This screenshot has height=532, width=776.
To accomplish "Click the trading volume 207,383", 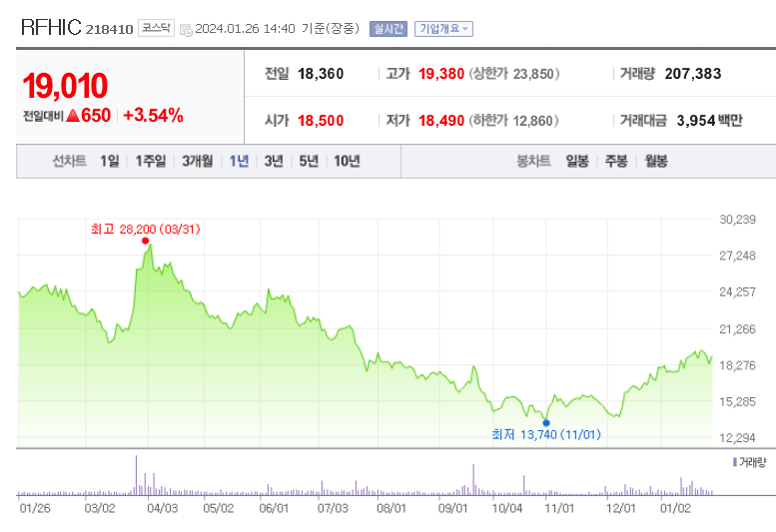I will pos(693,74).
